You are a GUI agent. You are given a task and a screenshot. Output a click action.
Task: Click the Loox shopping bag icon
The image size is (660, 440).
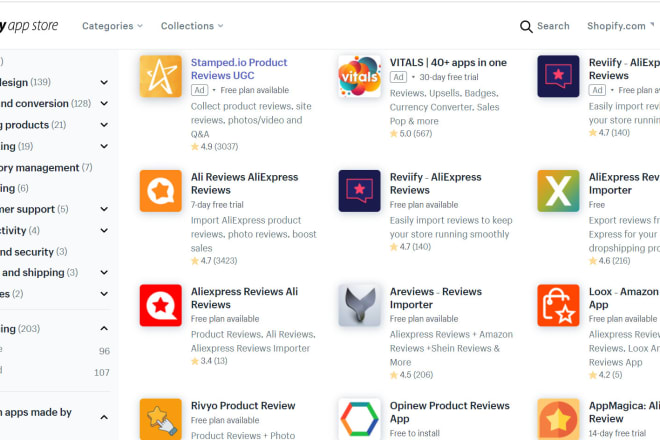coord(558,305)
